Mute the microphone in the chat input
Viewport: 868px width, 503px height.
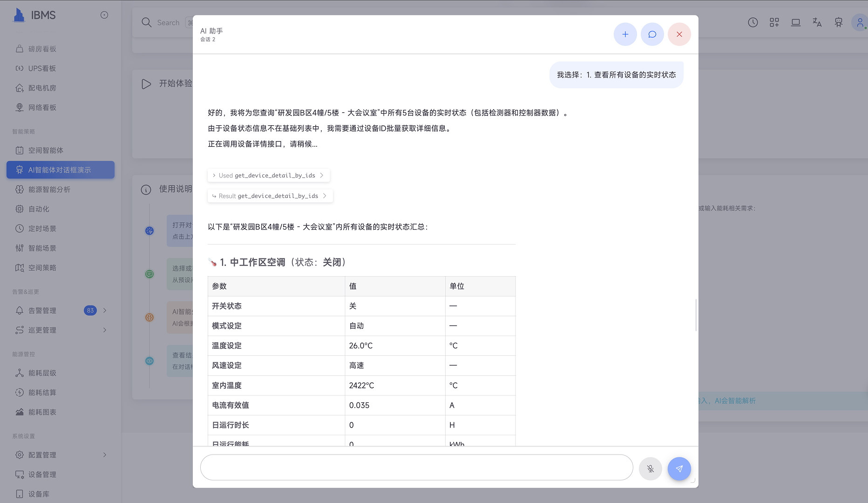650,469
